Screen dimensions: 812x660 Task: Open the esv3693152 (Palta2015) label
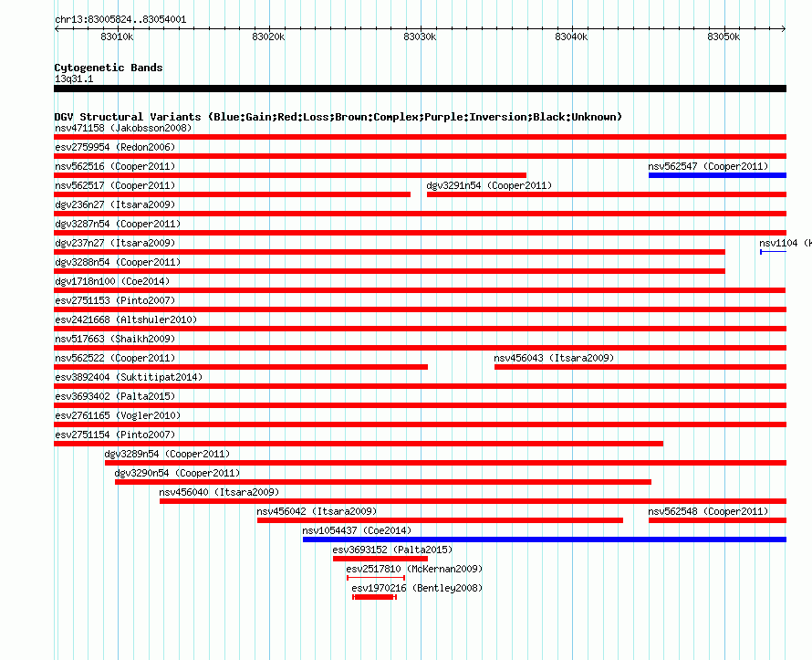392,550
